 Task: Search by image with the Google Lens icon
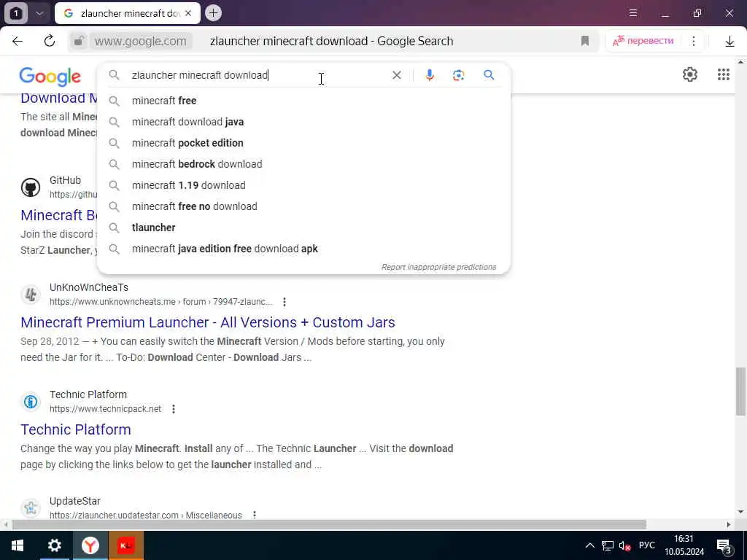(x=458, y=75)
